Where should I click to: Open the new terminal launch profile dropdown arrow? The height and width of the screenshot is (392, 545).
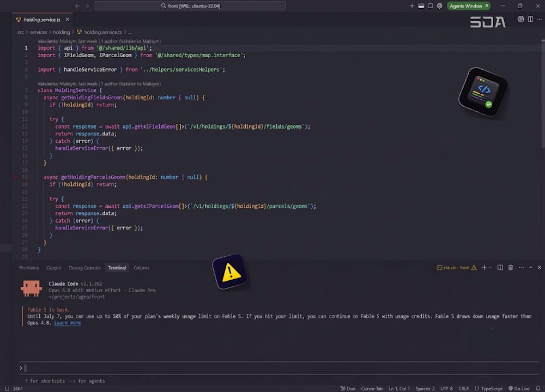click(x=491, y=268)
